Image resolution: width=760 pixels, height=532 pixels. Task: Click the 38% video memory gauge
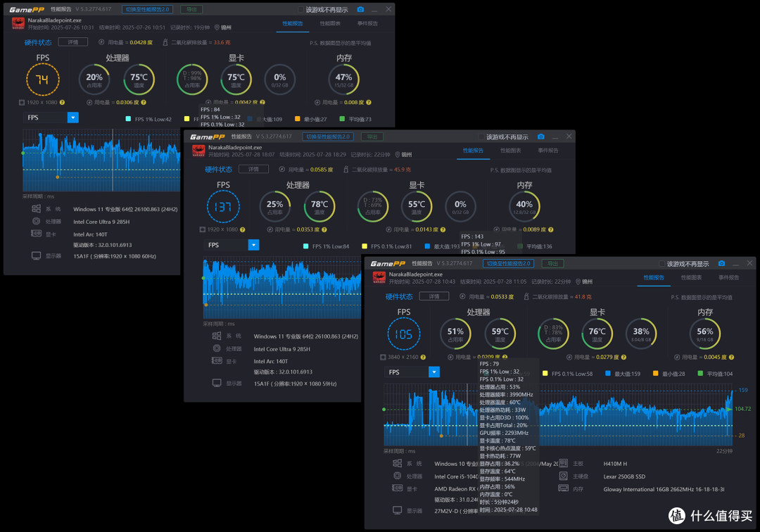(641, 334)
